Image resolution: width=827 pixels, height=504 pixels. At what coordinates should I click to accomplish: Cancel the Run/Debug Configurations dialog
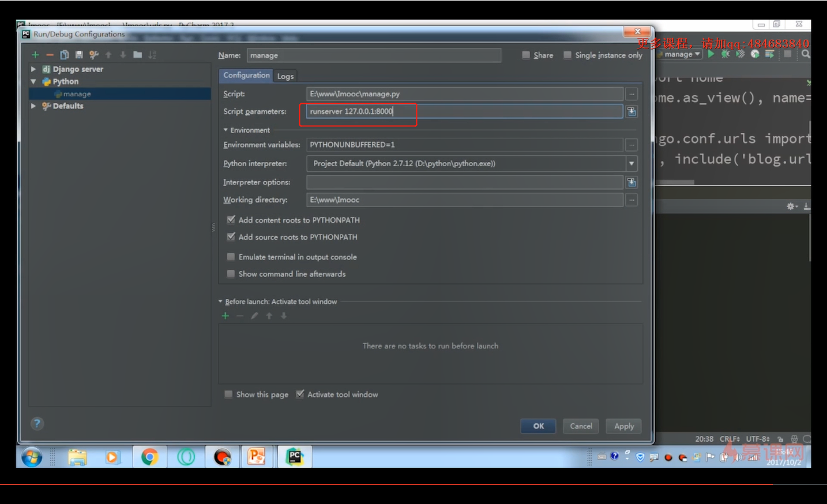[x=581, y=426]
